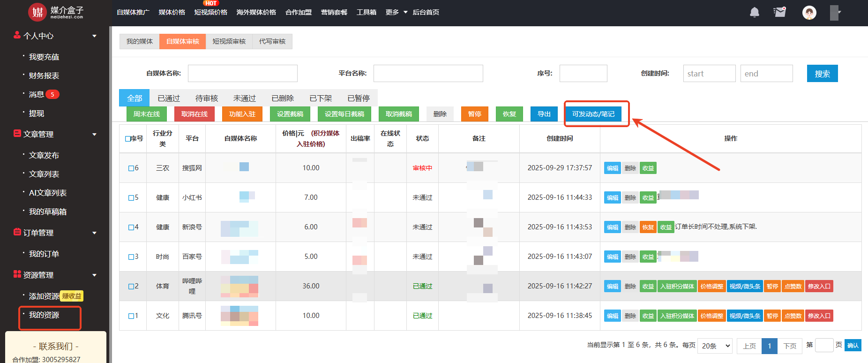Click the 媒介盒子 logo
The height and width of the screenshot is (363, 868).
click(x=56, y=12)
